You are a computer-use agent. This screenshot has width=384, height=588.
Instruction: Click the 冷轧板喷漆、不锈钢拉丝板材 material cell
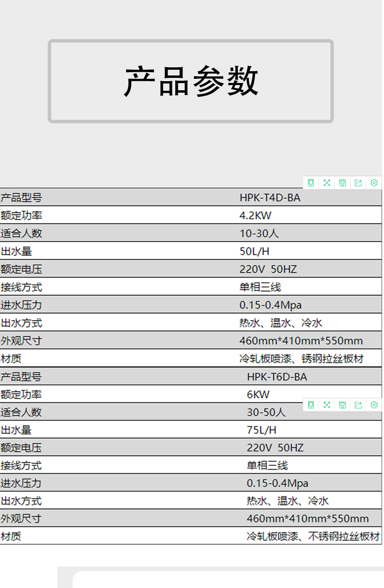(313, 536)
